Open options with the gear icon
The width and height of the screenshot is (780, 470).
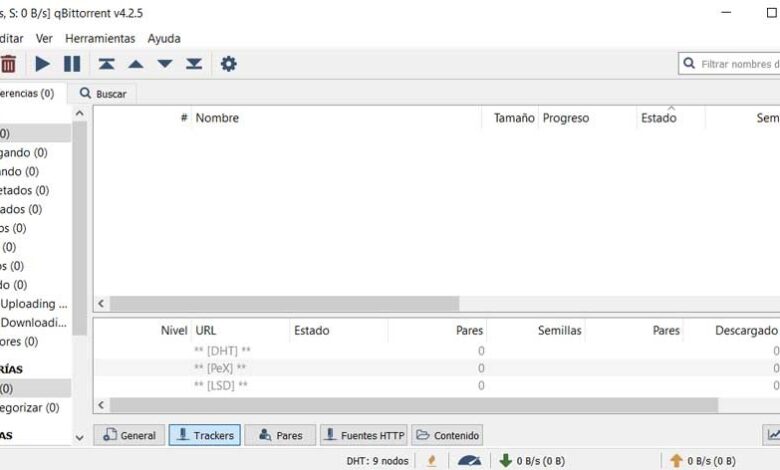pyautogui.click(x=228, y=64)
